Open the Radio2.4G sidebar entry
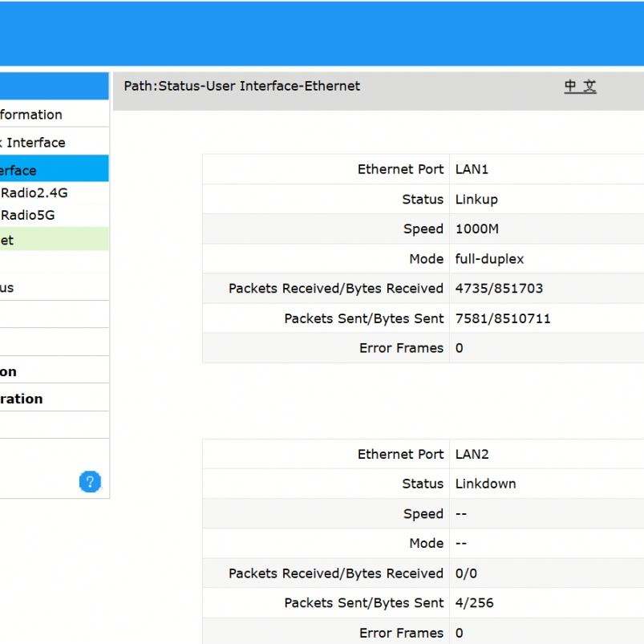644x644 pixels. [34, 192]
